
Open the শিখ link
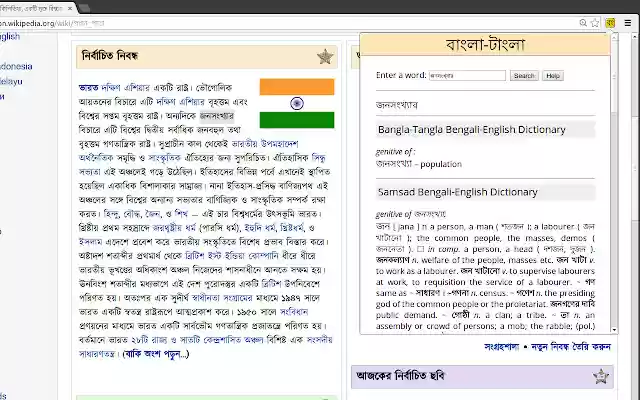coord(181,213)
